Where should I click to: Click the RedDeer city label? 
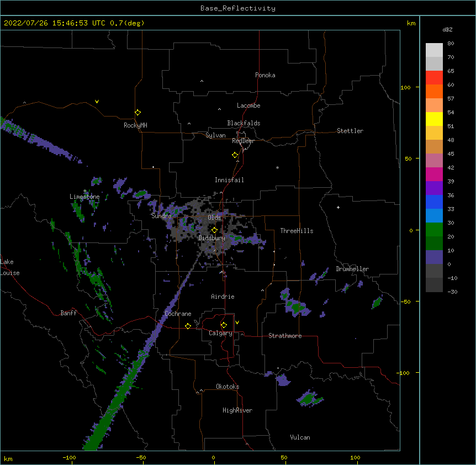[x=243, y=141]
